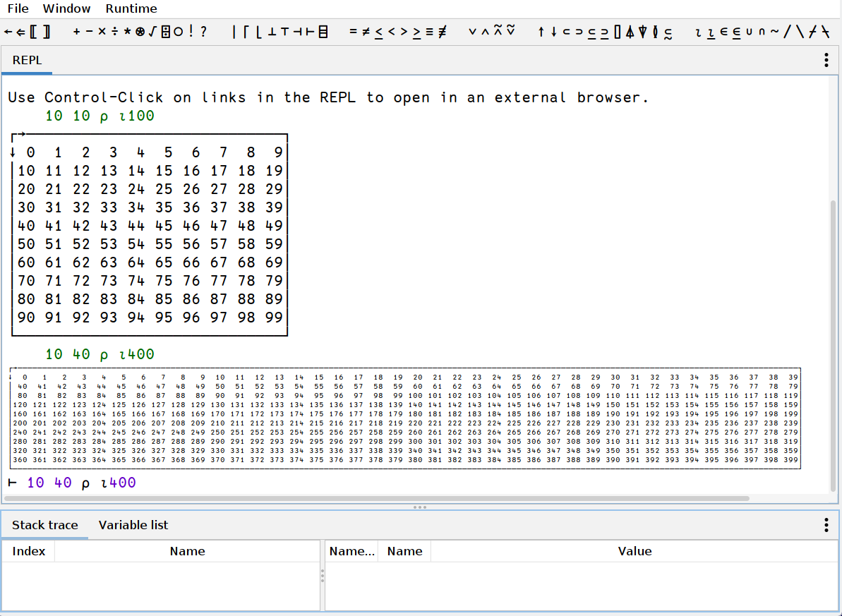The width and height of the screenshot is (842, 616).
Task: Open the REPL panel options menu
Action: pos(826,61)
